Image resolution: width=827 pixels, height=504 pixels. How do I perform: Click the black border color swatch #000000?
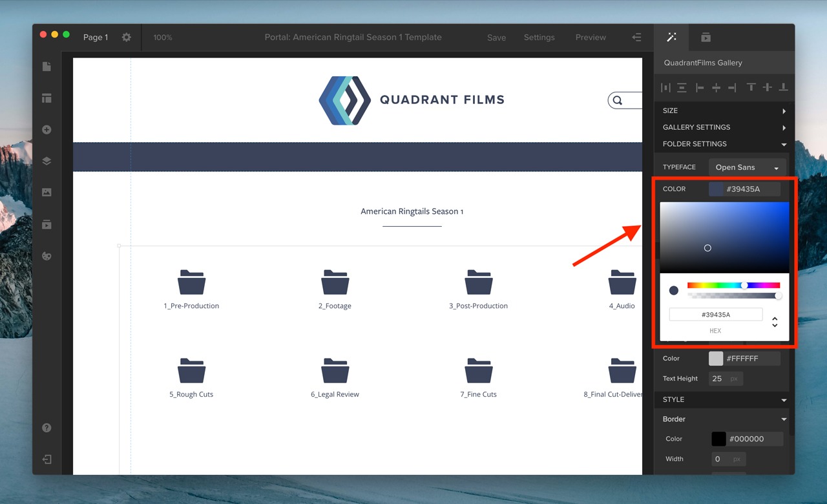718,439
